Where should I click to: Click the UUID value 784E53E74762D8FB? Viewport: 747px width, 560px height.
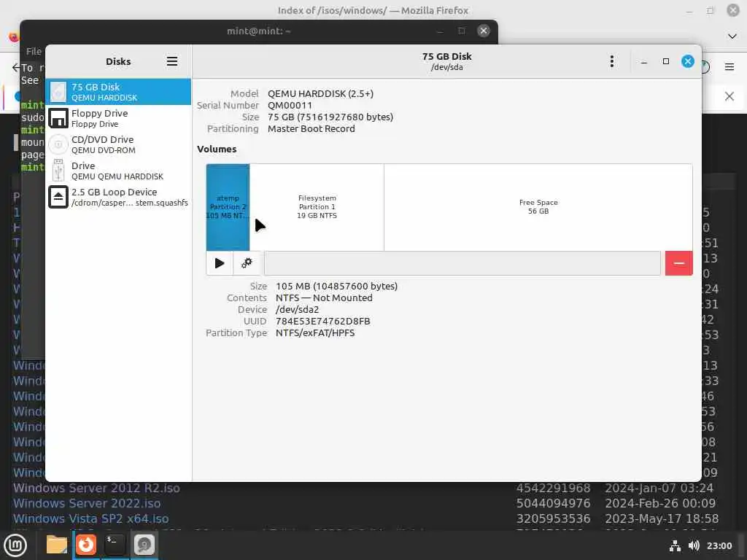coord(323,321)
